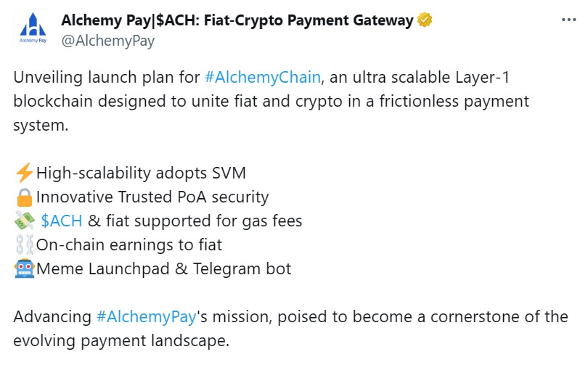
Task: Open the #AlchemyChain hashtag
Action: pos(263,77)
